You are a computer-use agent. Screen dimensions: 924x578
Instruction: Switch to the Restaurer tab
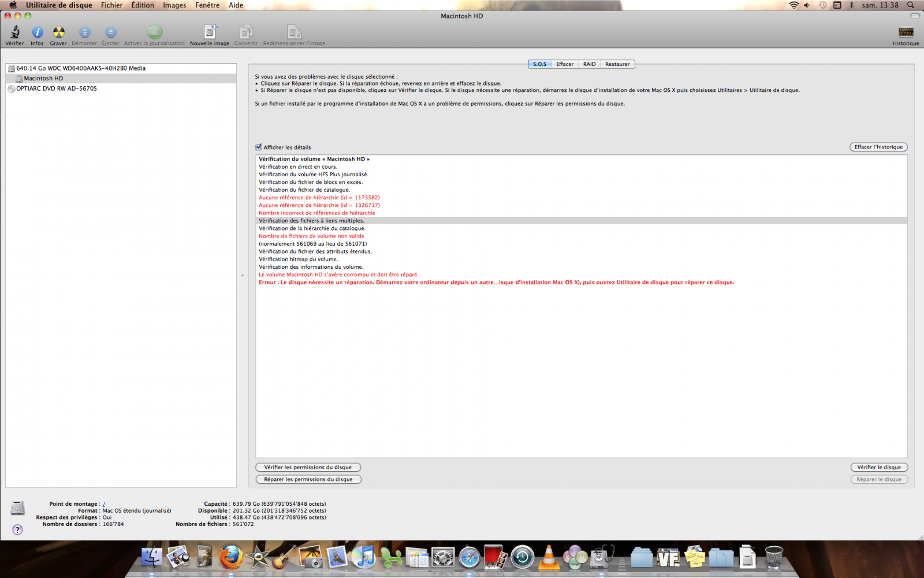coord(617,64)
